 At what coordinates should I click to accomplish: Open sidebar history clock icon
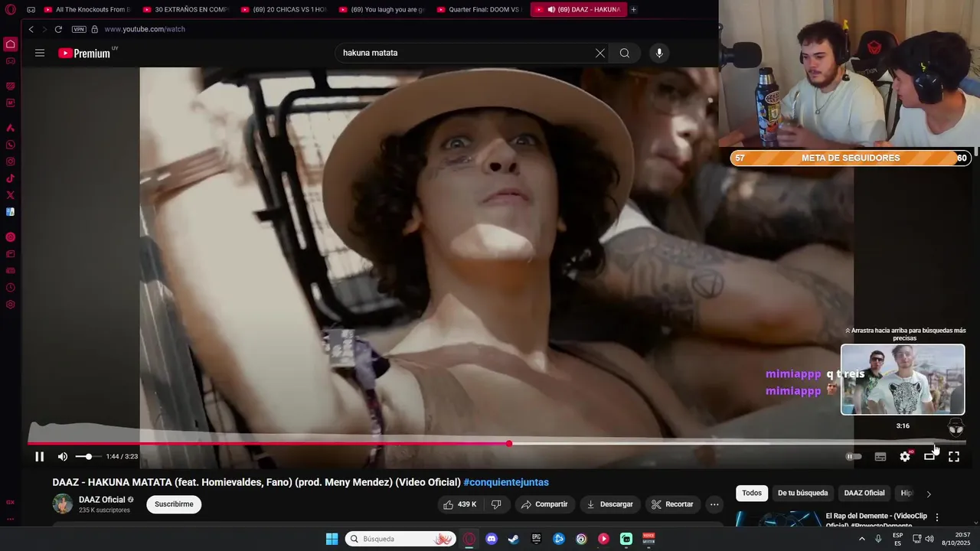pyautogui.click(x=10, y=288)
